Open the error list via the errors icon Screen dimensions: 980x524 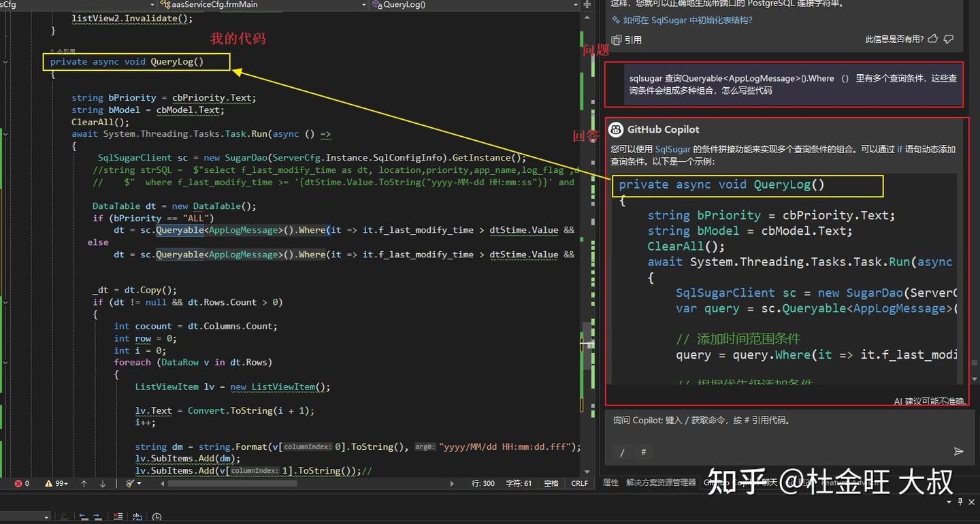18,483
